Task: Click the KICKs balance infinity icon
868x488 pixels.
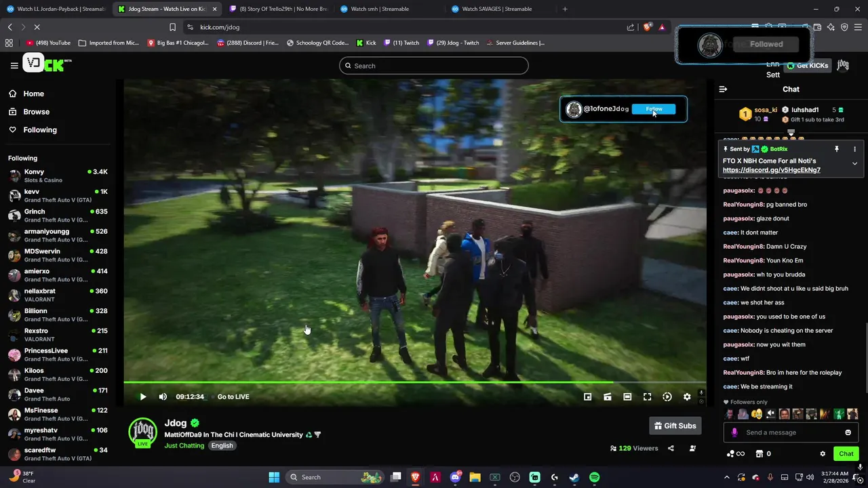Action: pyautogui.click(x=735, y=453)
